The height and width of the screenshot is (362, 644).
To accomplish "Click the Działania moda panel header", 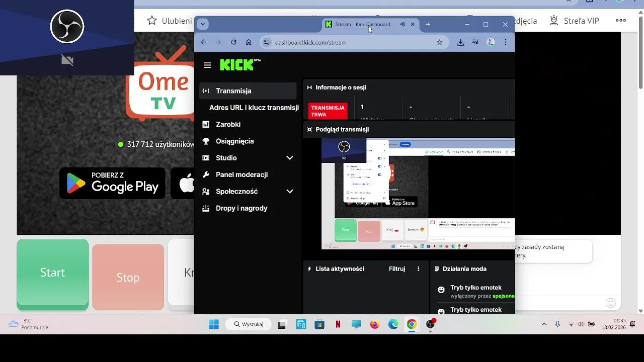I will 464,269.
